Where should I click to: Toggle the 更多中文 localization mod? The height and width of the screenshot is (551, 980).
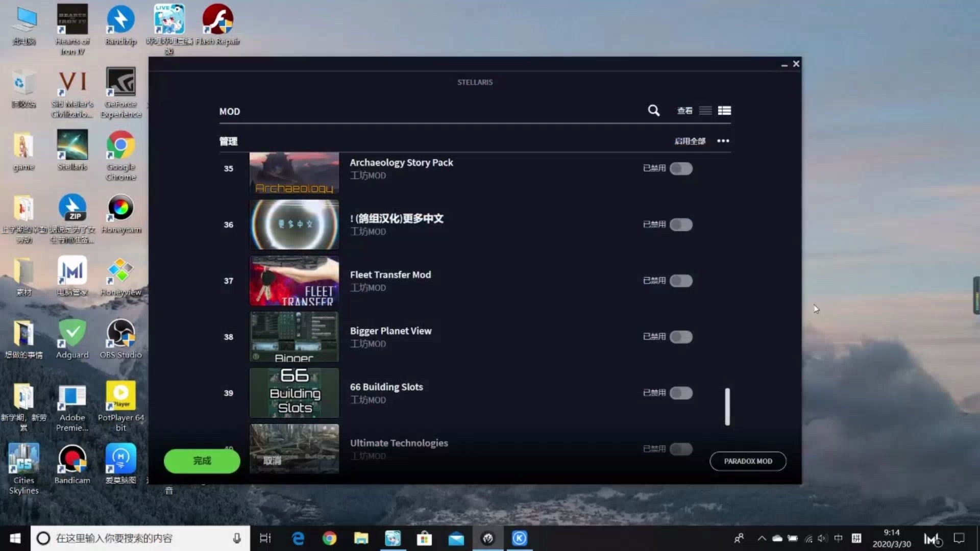pos(681,224)
